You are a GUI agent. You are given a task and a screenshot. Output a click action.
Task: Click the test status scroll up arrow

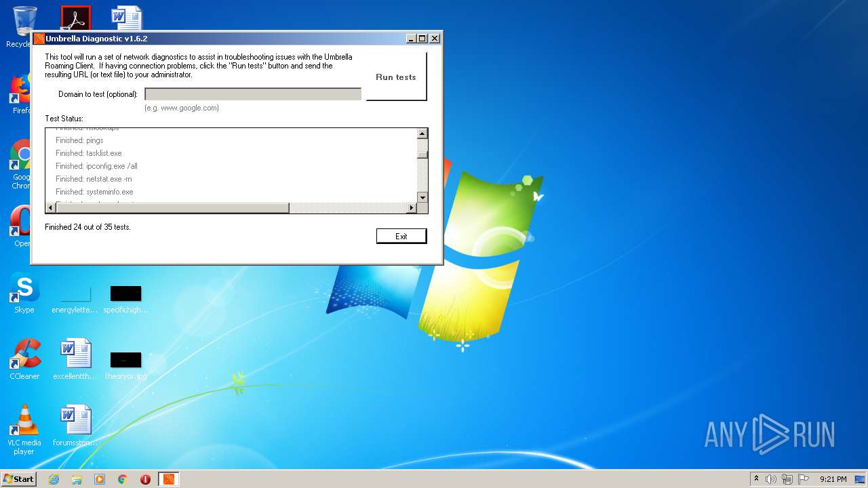422,134
